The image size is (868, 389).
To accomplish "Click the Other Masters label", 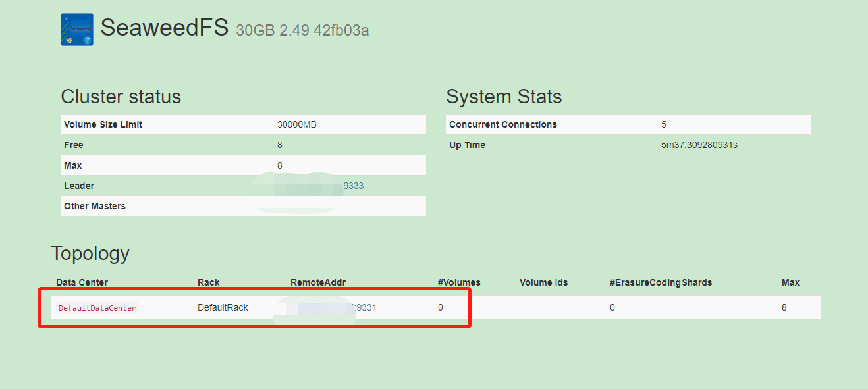I will pyautogui.click(x=95, y=206).
